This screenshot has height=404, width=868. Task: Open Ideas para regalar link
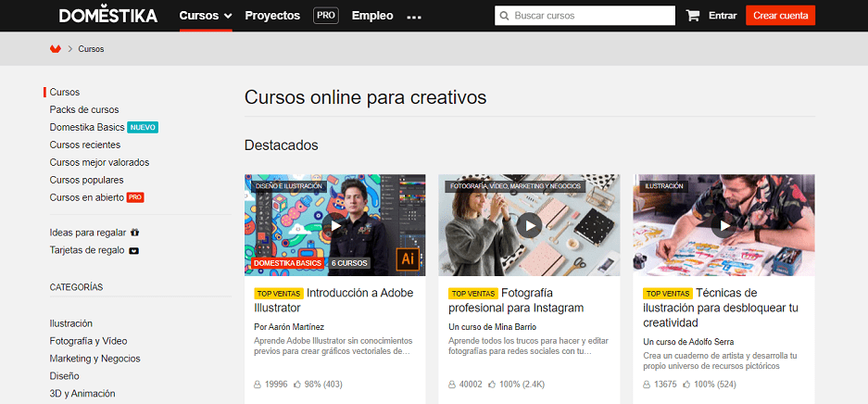pyautogui.click(x=87, y=233)
